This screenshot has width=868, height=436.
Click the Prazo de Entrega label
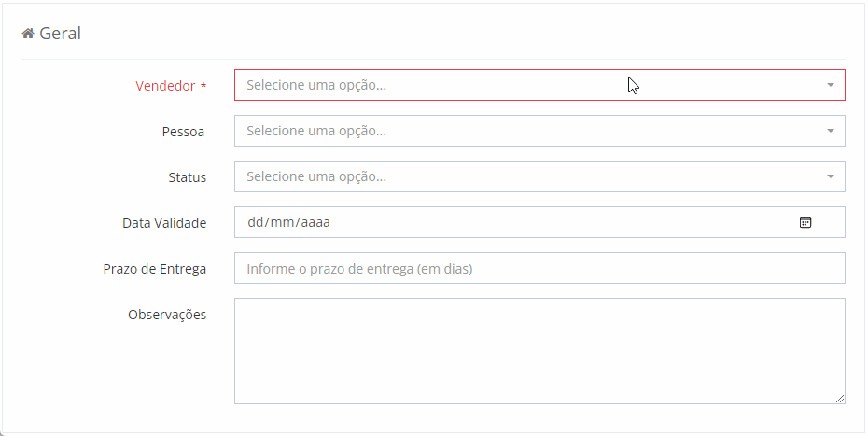click(x=155, y=269)
